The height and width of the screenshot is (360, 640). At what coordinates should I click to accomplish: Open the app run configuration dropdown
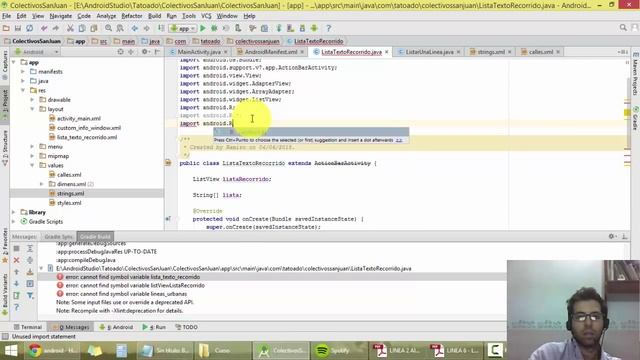pyautogui.click(x=182, y=28)
